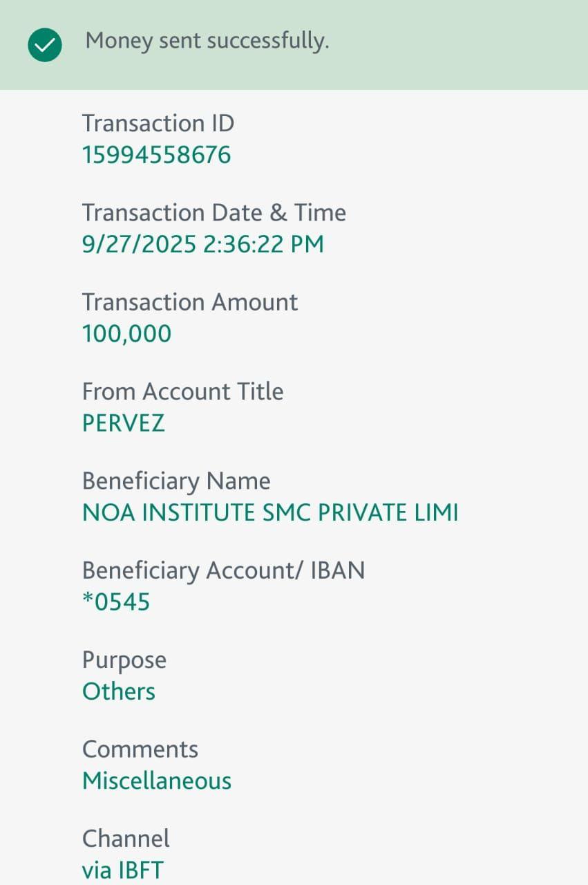The width and height of the screenshot is (588, 885).
Task: Select the Transaction Date & Time label
Action: (214, 213)
